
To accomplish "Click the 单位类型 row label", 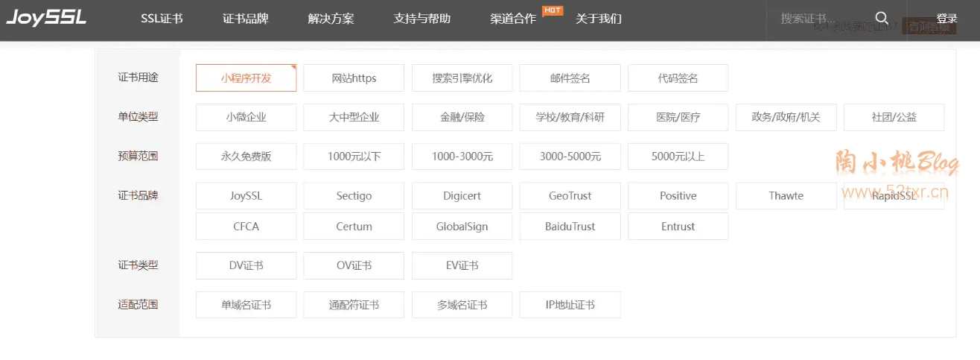I will coord(138,116).
